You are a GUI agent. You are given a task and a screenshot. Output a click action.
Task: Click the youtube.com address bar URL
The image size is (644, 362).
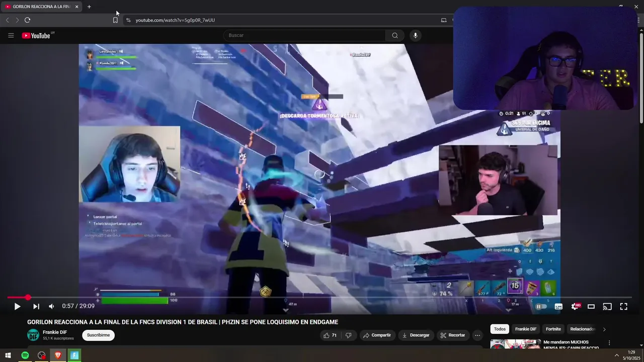pos(175,20)
